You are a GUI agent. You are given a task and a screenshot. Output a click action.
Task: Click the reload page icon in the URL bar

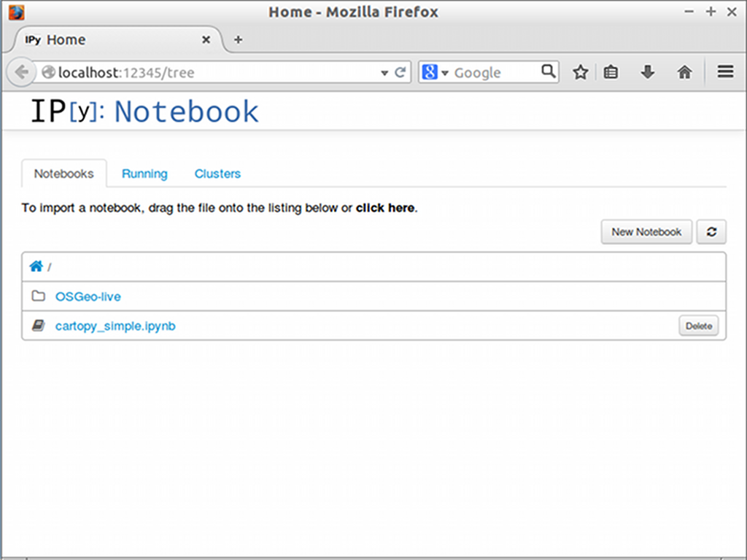(x=400, y=72)
